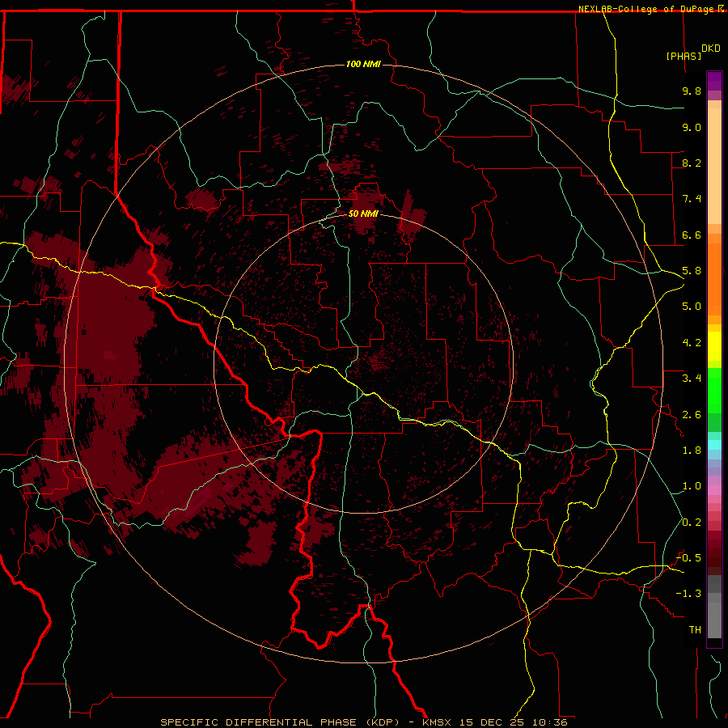This screenshot has height=728, width=728.
Task: Click the 'SPECIFIC DIFFERENTIAL PHASE (KDP)' title text
Action: coord(280,722)
